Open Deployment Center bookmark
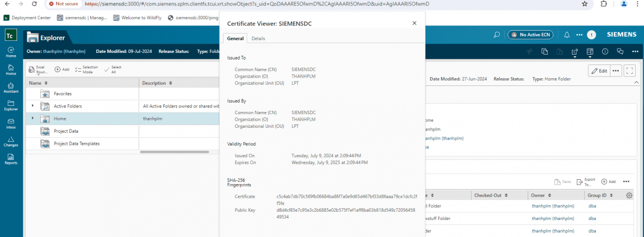 28,18
